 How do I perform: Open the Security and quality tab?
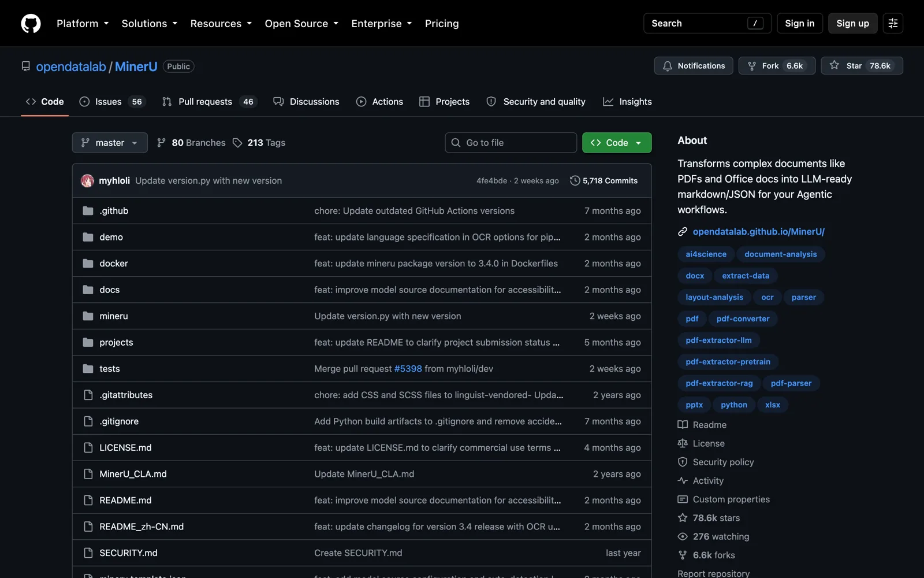(536, 102)
